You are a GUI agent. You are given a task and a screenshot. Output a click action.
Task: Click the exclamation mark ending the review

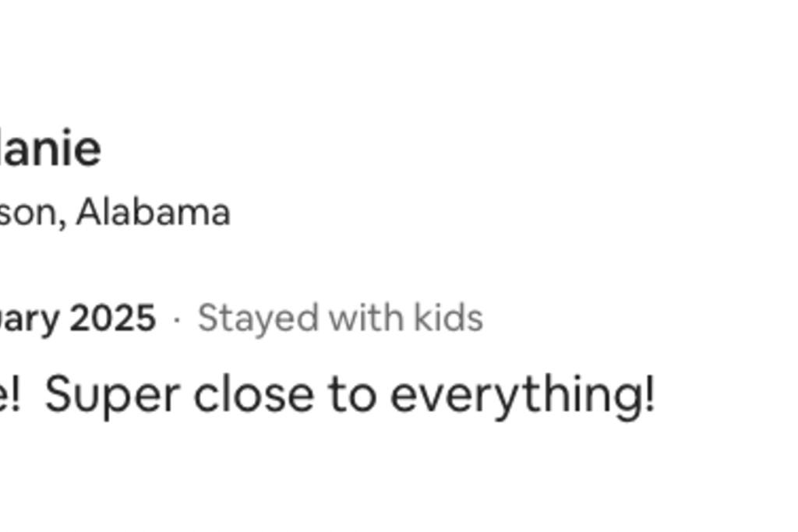click(x=650, y=395)
